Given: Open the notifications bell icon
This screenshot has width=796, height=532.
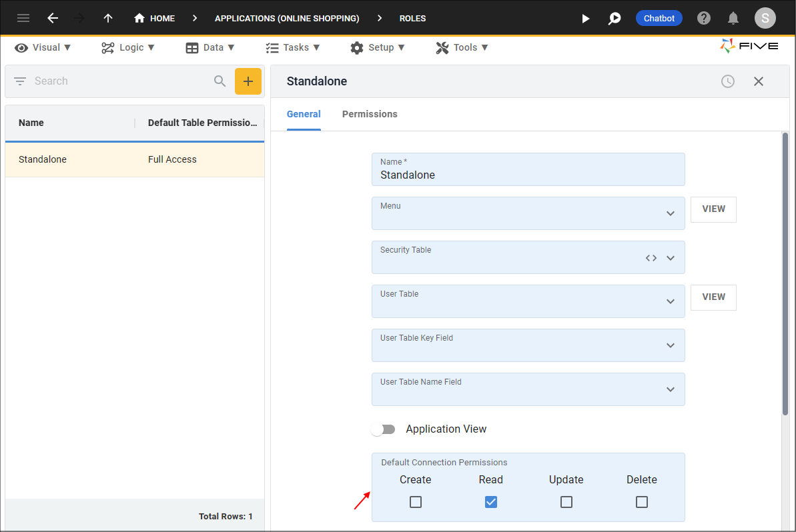Looking at the screenshot, I should pos(733,18).
